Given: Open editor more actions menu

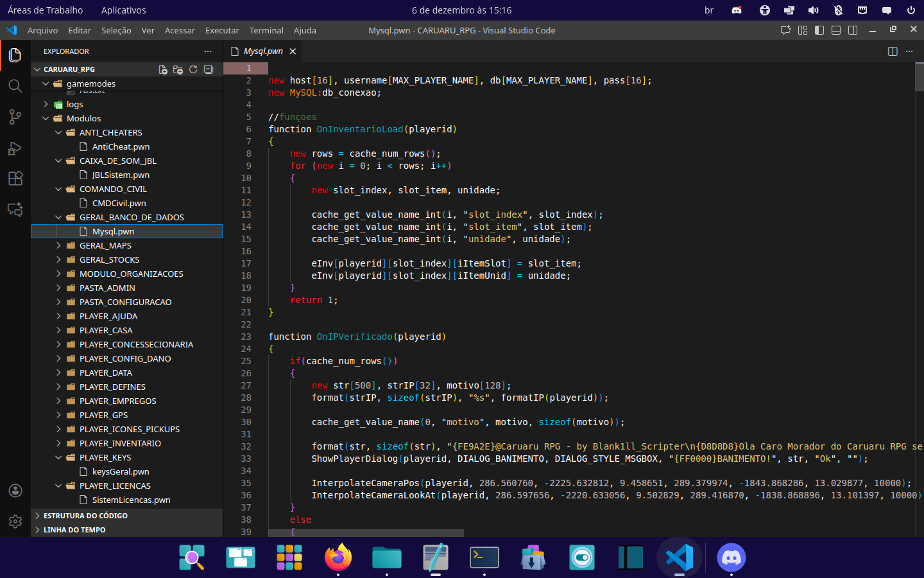Looking at the screenshot, I should pos(909,51).
